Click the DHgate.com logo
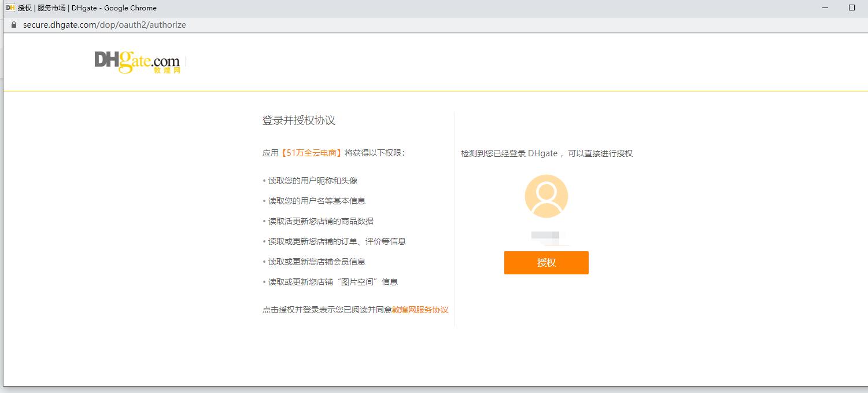868x393 pixels. pos(138,62)
